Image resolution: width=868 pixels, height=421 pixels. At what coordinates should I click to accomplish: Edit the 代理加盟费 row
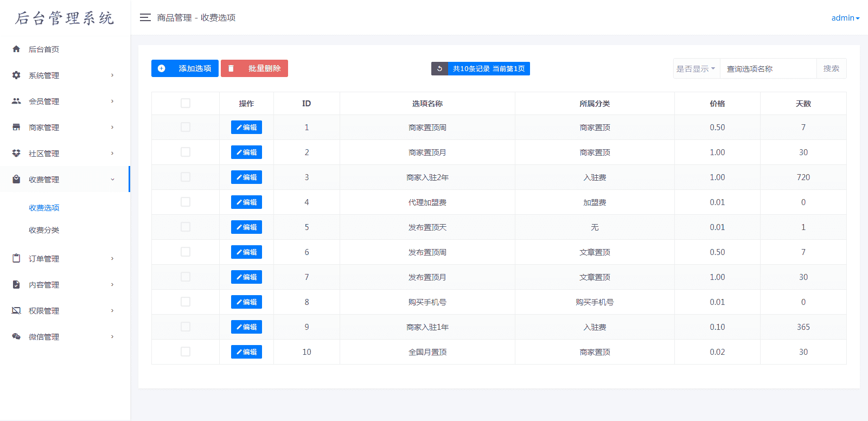coord(246,202)
